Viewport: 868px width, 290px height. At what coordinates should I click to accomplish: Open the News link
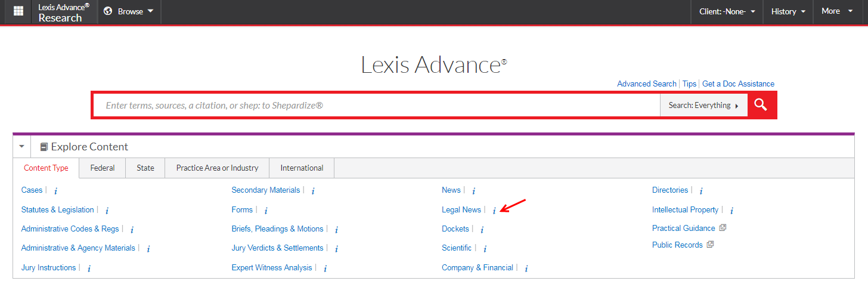pyautogui.click(x=451, y=190)
